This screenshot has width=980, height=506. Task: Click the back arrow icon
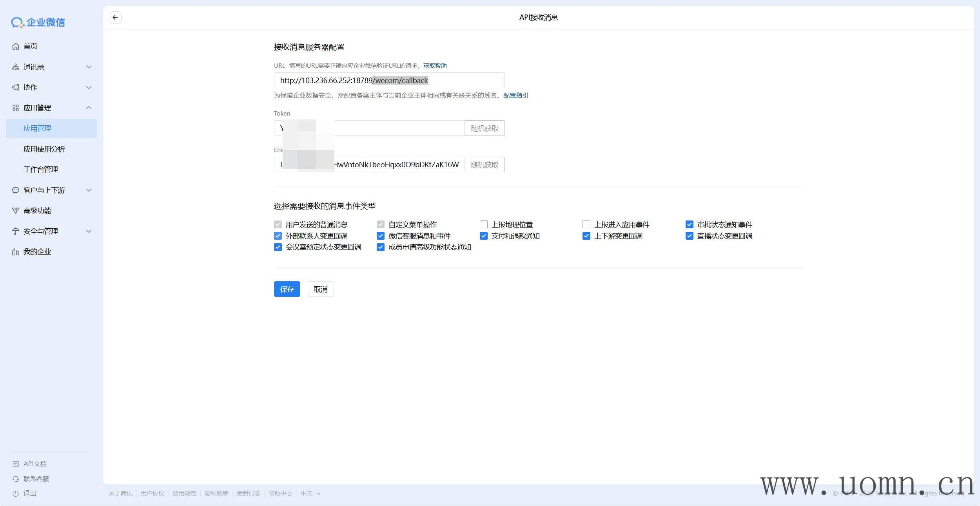click(115, 18)
